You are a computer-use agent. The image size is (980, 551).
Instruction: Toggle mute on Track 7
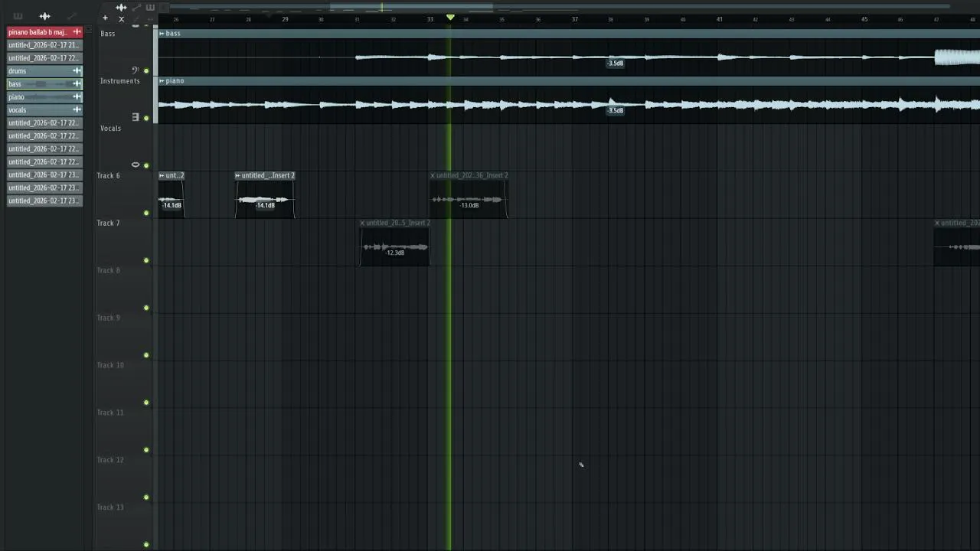click(x=146, y=261)
